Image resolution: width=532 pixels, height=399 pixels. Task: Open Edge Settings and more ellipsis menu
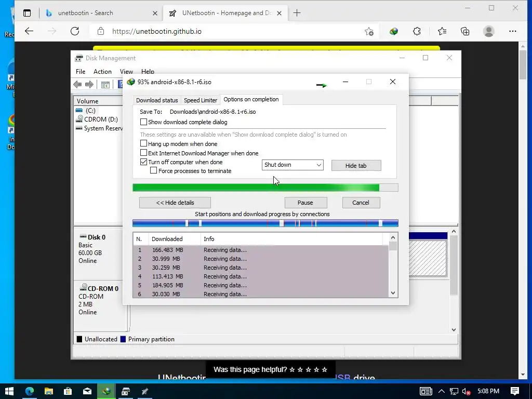coord(513,31)
